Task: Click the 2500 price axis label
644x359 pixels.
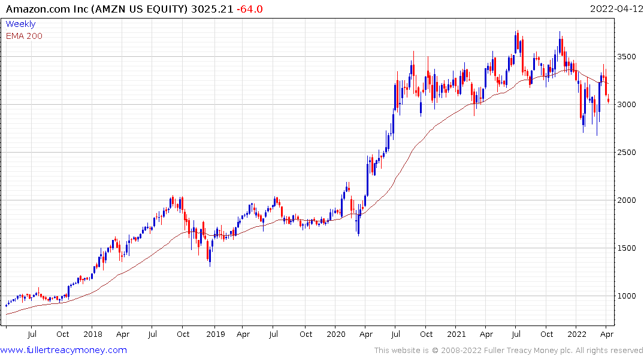Action: pos(627,153)
